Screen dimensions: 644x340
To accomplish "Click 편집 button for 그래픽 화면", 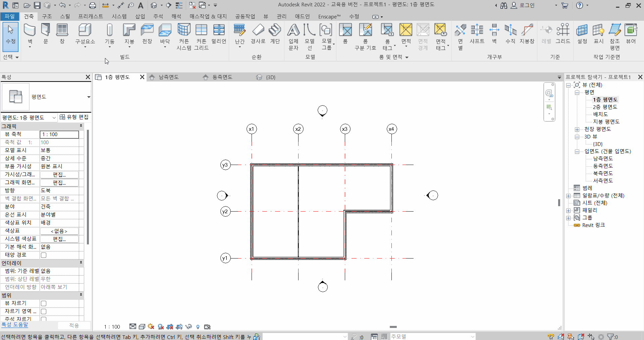I will point(59,183).
